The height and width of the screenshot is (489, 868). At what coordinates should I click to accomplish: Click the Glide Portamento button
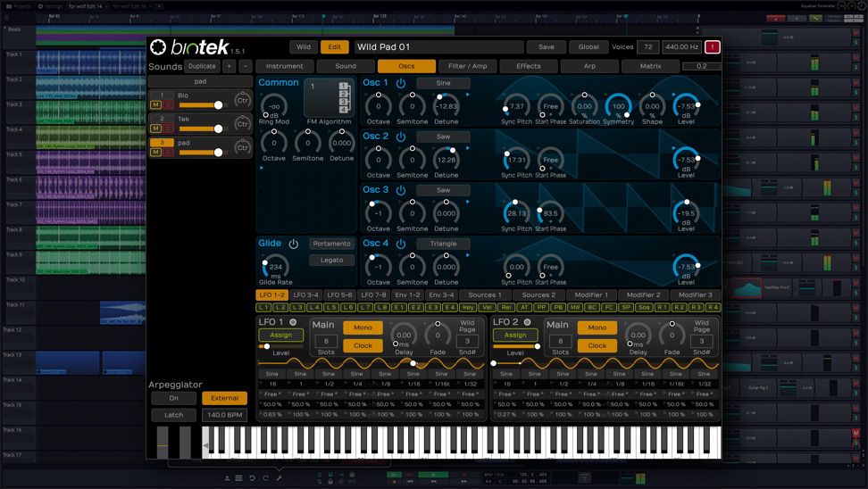331,244
